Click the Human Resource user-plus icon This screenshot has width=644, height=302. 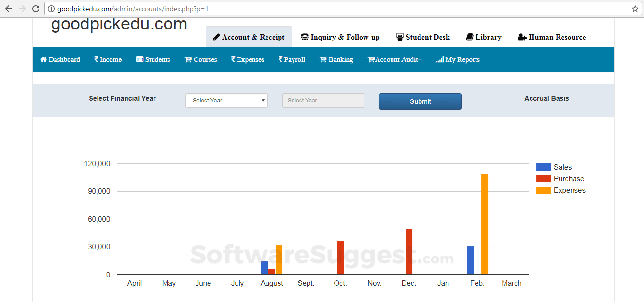point(522,37)
